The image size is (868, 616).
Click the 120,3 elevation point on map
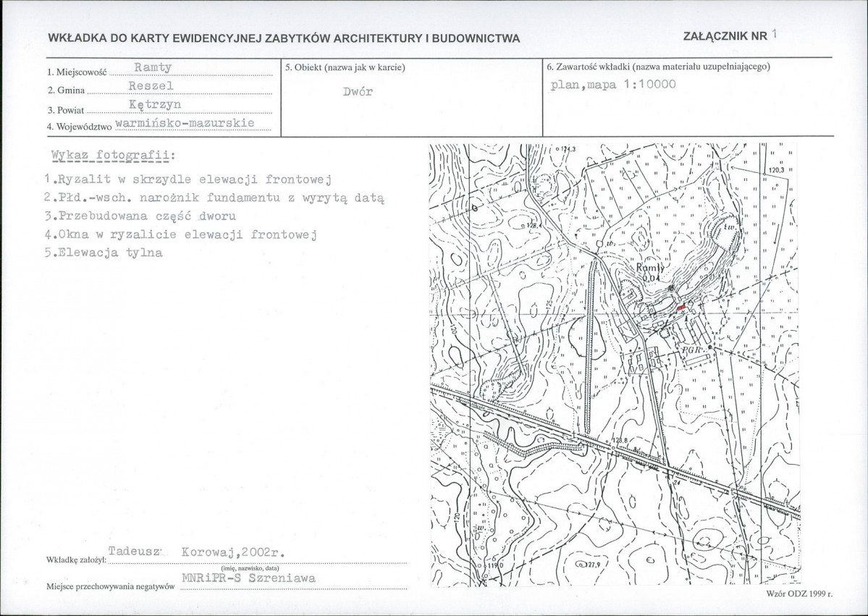(776, 170)
